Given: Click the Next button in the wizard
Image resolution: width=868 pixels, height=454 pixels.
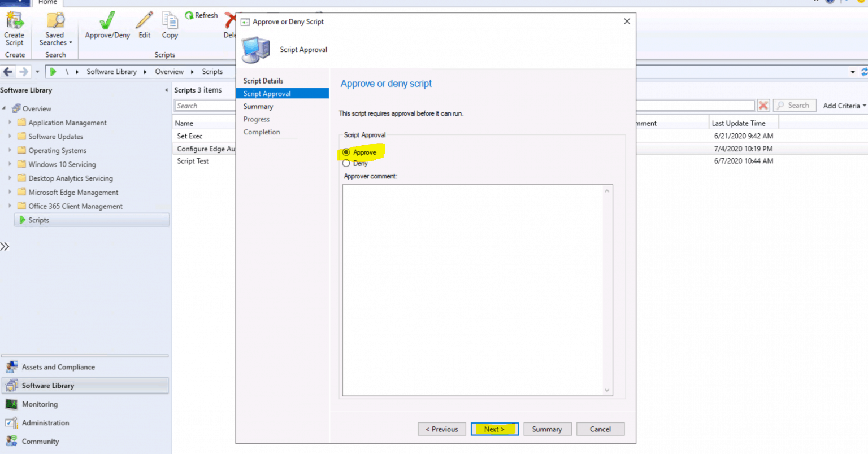Looking at the screenshot, I should 494,429.
